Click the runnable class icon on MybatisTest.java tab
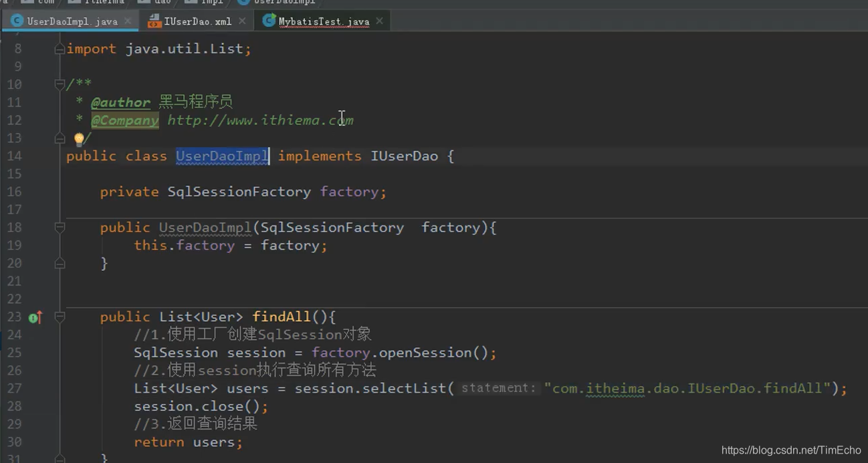The width and height of the screenshot is (868, 463). 269,21
